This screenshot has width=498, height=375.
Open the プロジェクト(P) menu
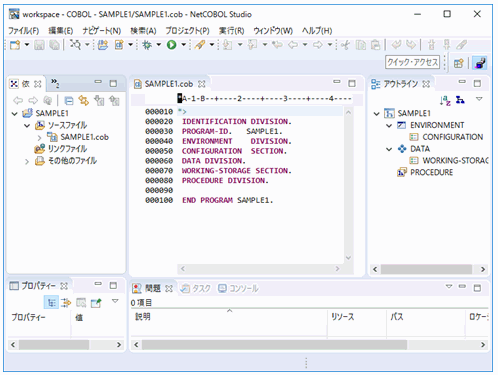[x=187, y=31]
